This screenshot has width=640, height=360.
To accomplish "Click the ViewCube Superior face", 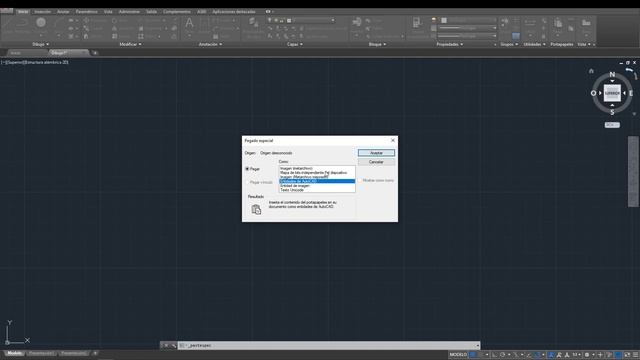I will 612,93.
